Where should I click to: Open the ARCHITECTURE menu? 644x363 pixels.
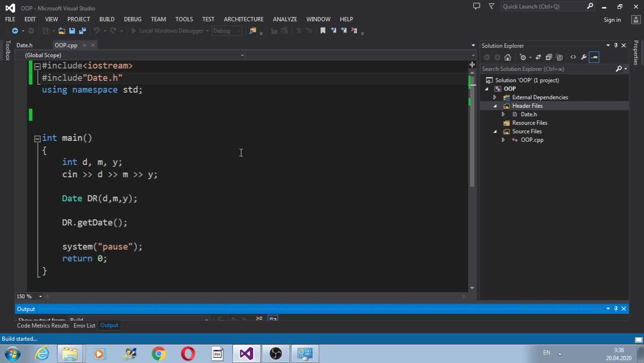click(x=244, y=19)
